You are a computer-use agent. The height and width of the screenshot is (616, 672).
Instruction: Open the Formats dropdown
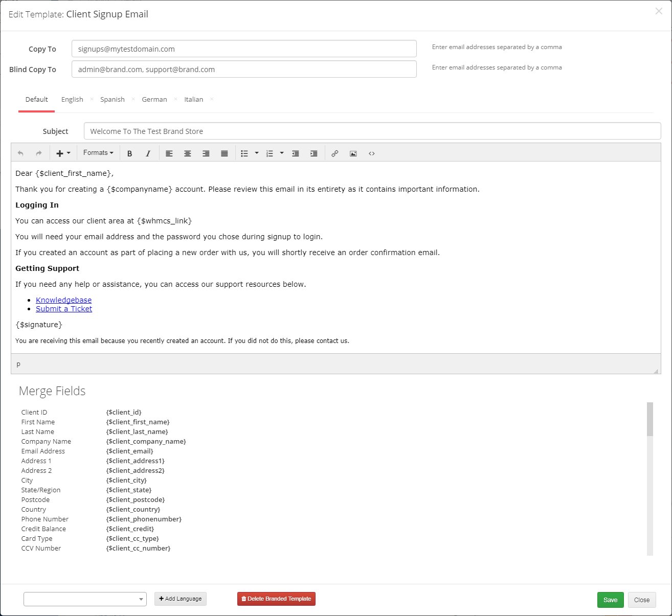[x=98, y=152]
